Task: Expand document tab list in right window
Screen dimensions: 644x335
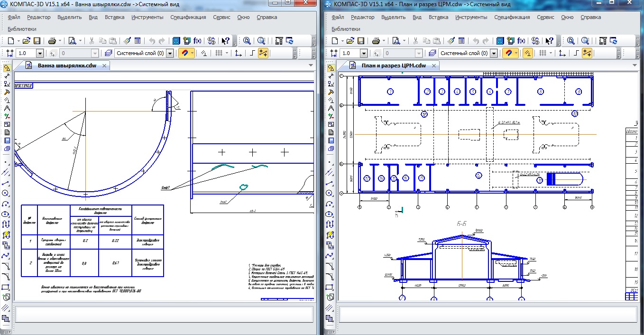Action: pyautogui.click(x=635, y=65)
